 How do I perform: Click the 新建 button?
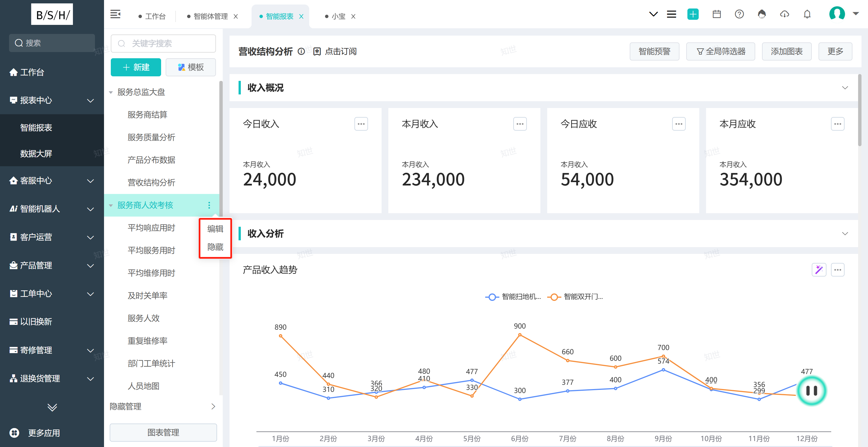(136, 67)
